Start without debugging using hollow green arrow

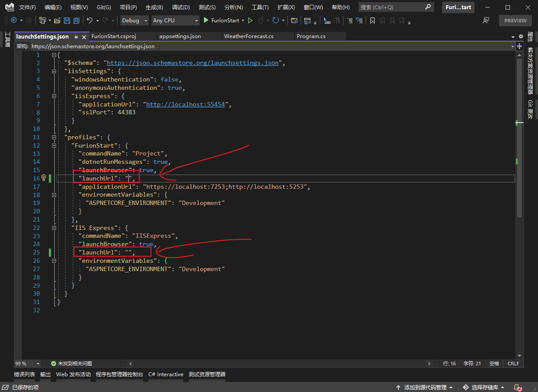click(250, 21)
